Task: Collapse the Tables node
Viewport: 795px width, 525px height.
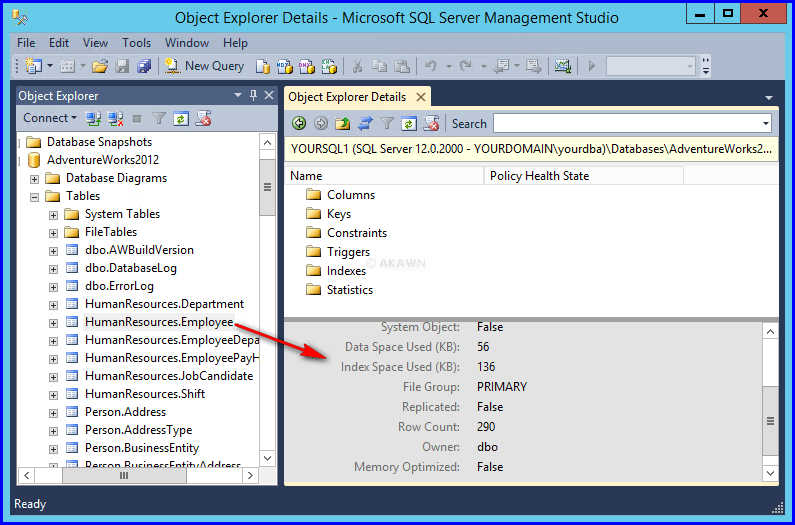Action: point(34,197)
